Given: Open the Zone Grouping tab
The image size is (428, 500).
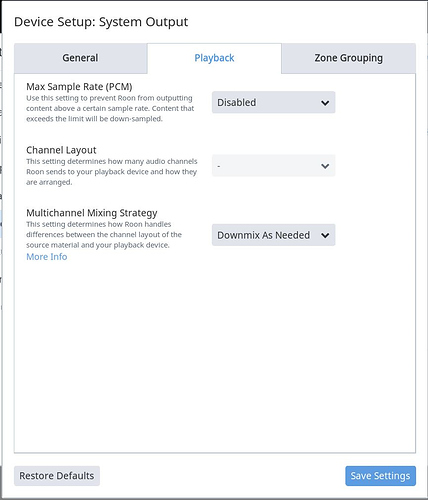Looking at the screenshot, I should [348, 58].
